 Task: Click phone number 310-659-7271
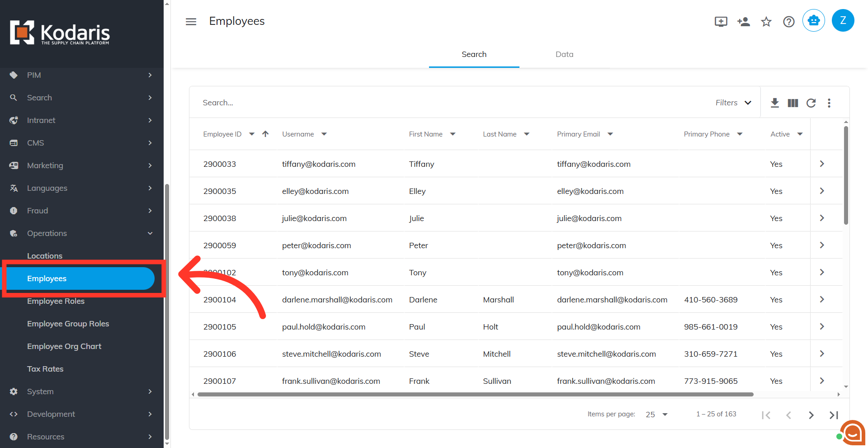pyautogui.click(x=711, y=354)
